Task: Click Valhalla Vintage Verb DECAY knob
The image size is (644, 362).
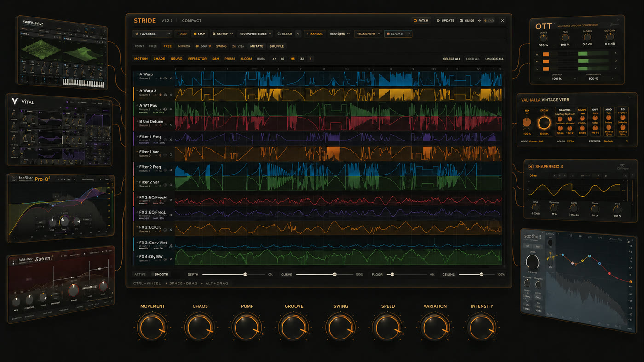Action: [x=545, y=122]
